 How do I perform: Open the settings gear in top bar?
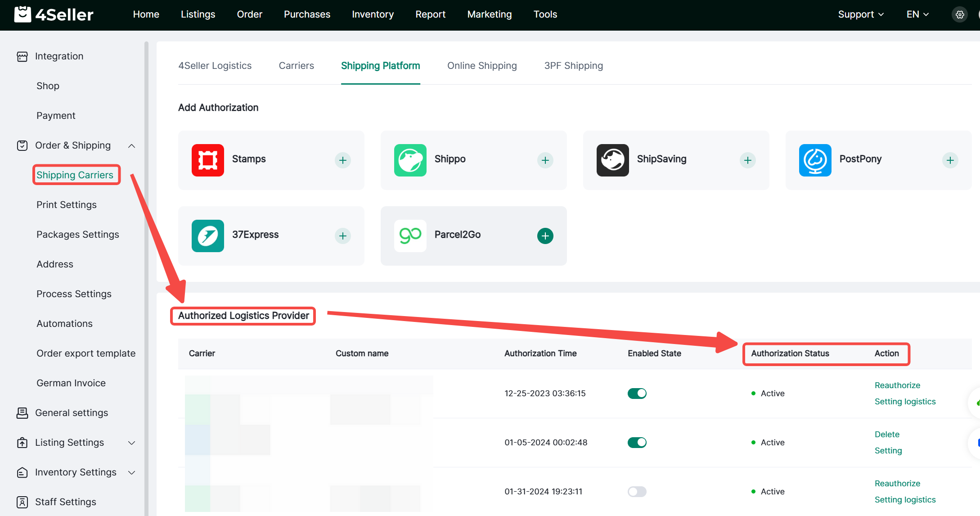[x=959, y=14]
